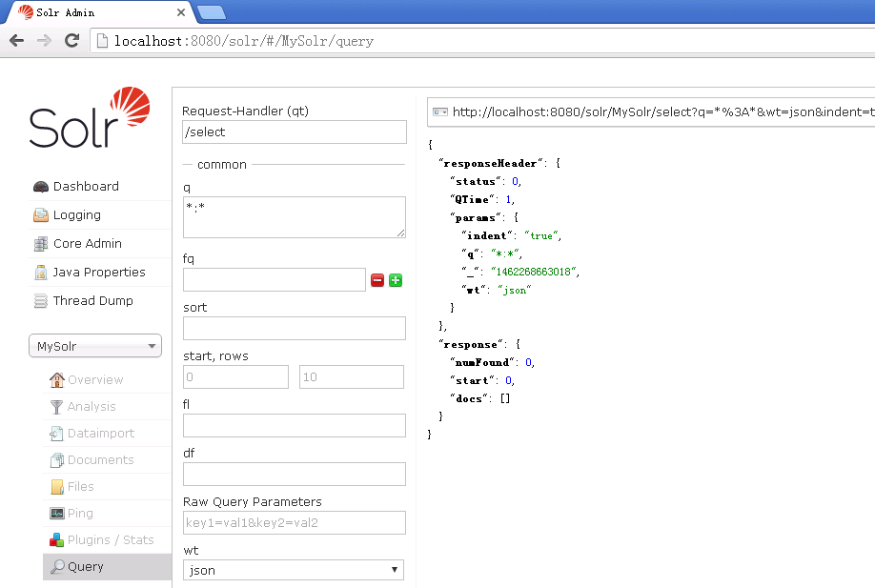Viewport: 875px width, 588px height.
Task: Focus the sort input field
Action: click(295, 328)
